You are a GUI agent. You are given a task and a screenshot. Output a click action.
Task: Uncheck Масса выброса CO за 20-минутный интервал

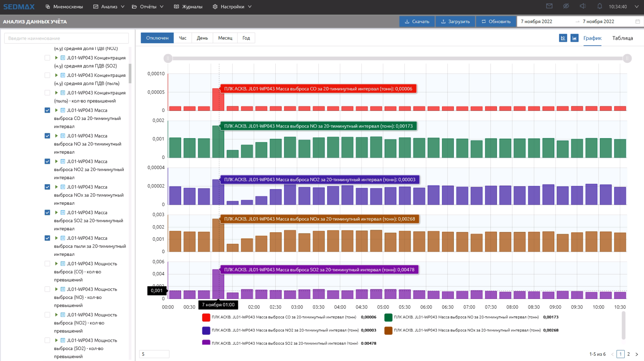(47, 110)
